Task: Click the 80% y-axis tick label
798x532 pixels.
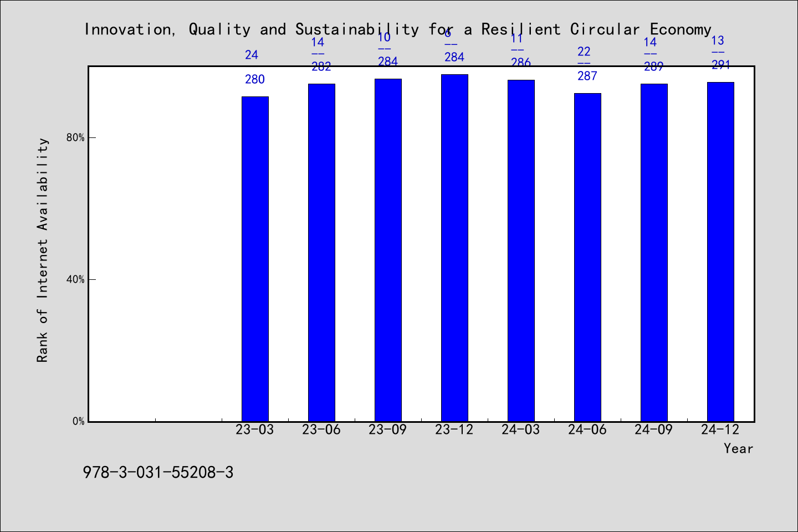Action: pos(75,137)
